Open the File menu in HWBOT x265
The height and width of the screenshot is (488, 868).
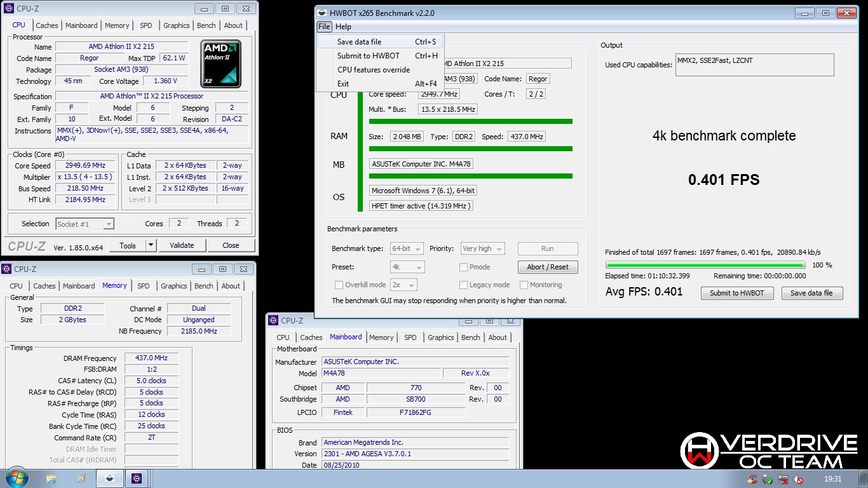tap(324, 27)
